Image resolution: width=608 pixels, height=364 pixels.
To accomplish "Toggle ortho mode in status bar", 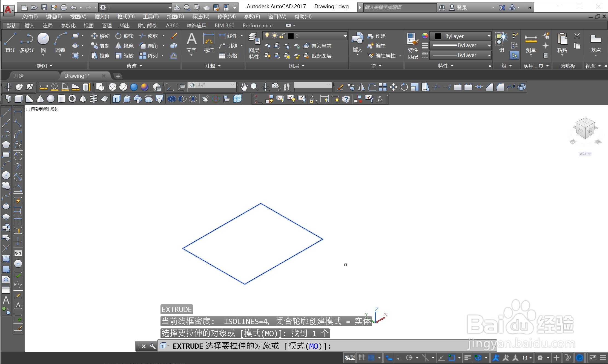I will tap(399, 357).
